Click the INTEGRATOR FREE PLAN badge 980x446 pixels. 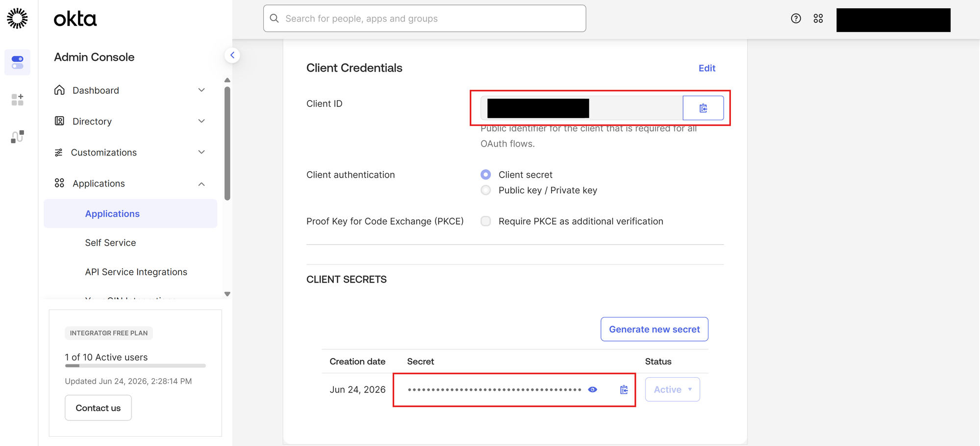click(109, 333)
